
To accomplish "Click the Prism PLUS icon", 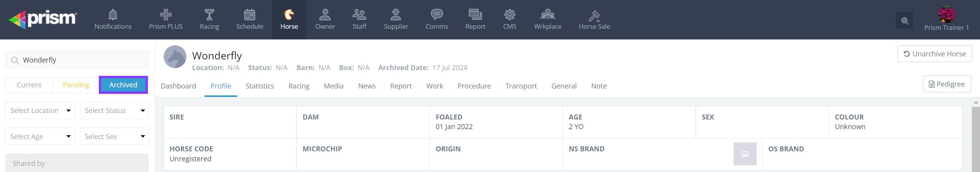I will coord(166,15).
